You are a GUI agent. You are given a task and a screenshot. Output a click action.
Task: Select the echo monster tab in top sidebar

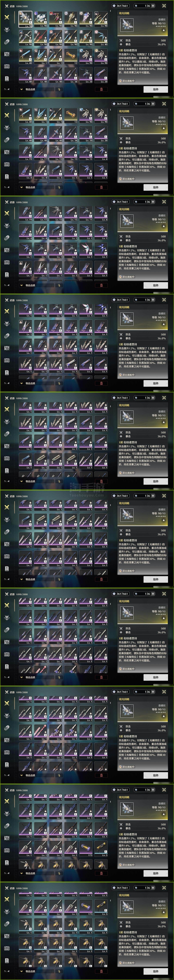point(7,30)
